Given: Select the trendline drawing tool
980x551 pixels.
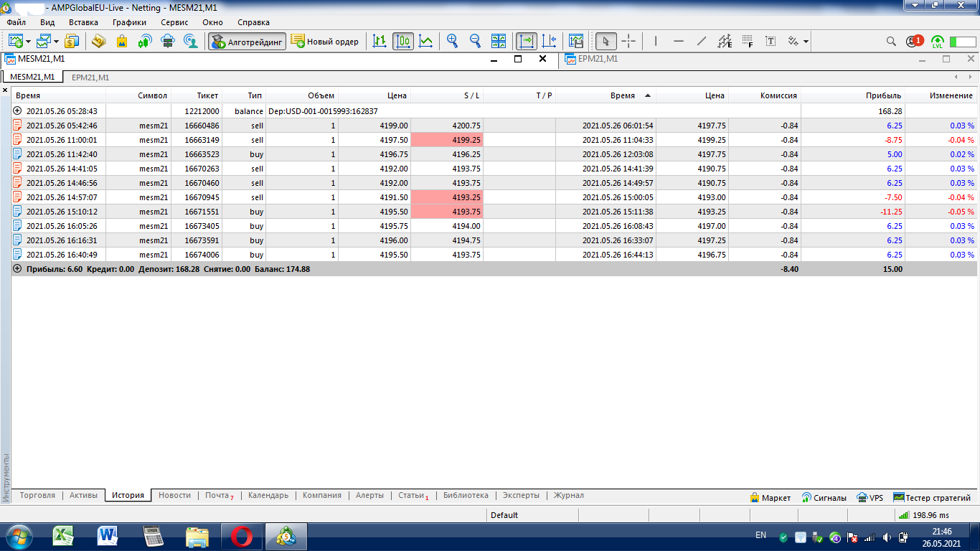Looking at the screenshot, I should 702,41.
